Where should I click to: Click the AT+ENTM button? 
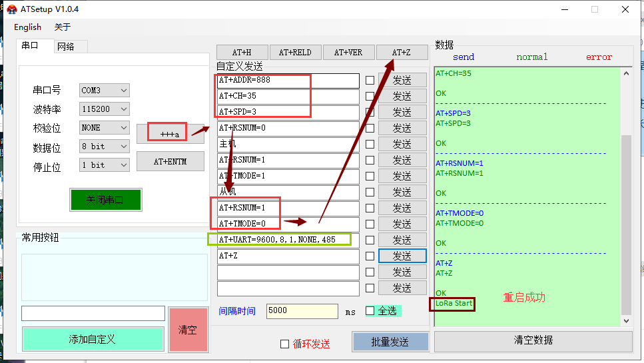coord(170,161)
